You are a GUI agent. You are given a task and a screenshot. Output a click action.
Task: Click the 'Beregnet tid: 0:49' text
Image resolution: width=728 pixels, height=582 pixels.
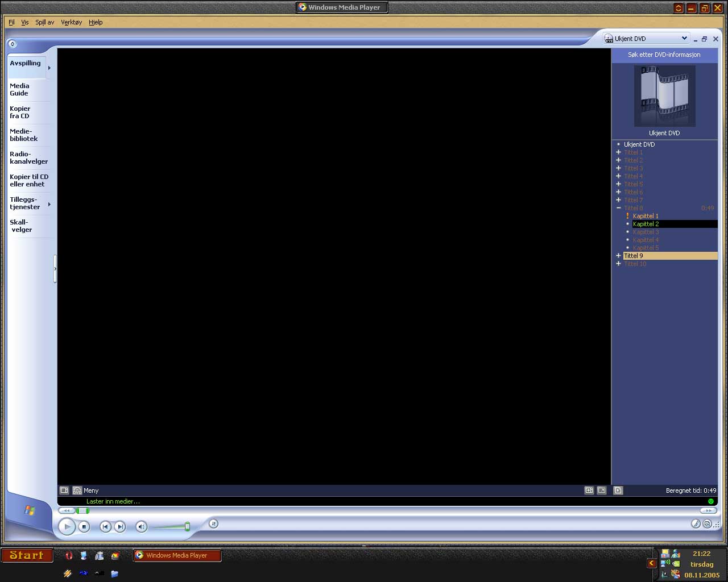[x=691, y=490]
